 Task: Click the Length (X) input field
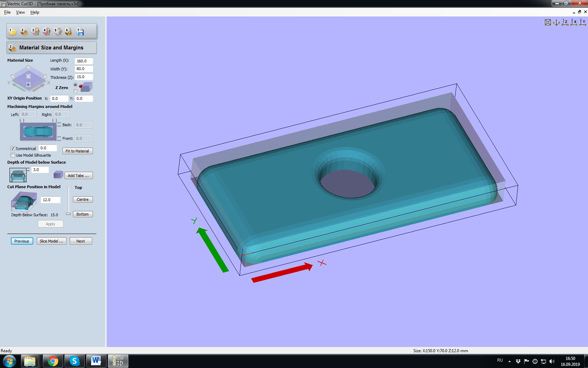[x=84, y=61]
